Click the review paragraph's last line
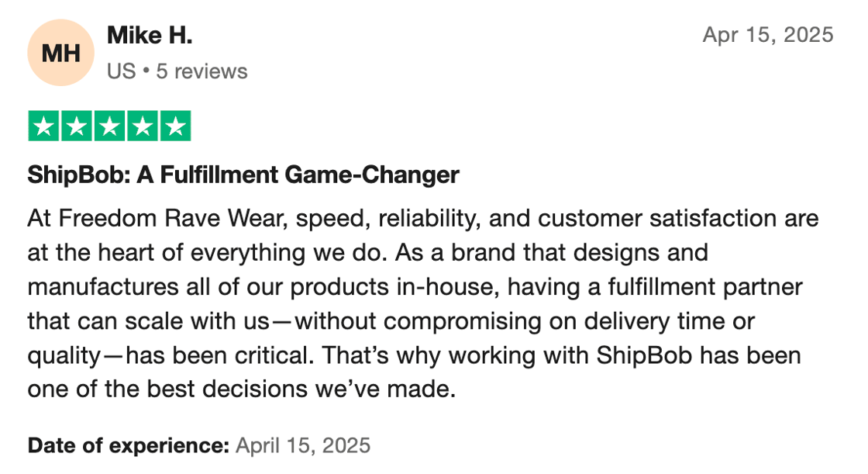The height and width of the screenshot is (474, 868). (x=241, y=389)
